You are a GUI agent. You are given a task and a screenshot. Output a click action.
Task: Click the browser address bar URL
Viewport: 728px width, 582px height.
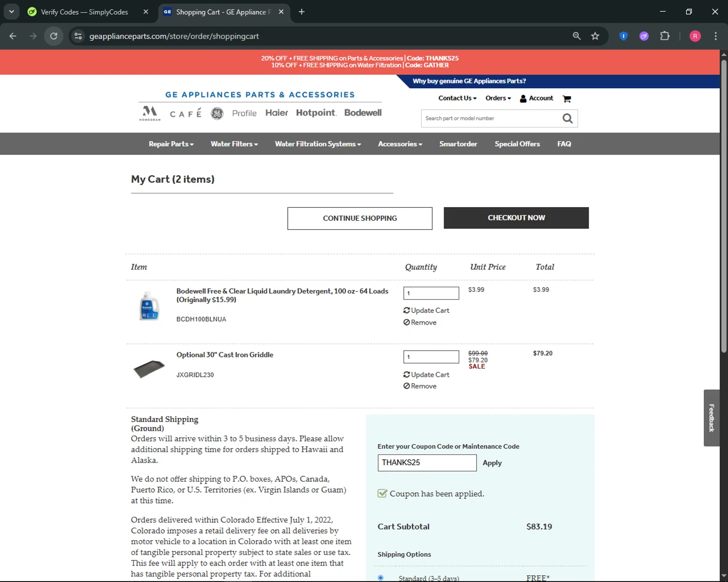[x=174, y=36]
